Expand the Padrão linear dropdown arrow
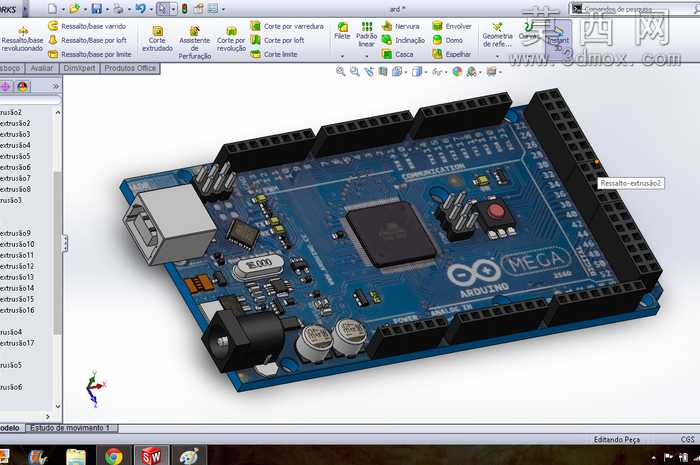Screen dimensions: 700x465 367,57
